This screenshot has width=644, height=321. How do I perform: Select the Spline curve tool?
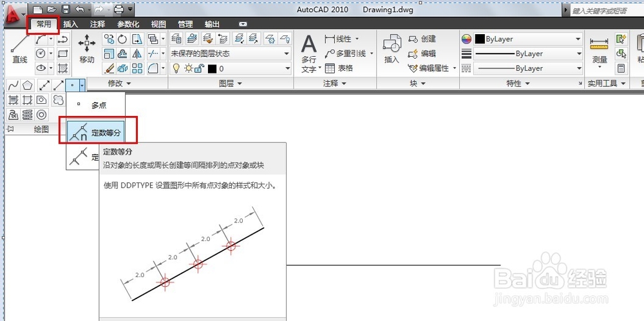[14, 86]
